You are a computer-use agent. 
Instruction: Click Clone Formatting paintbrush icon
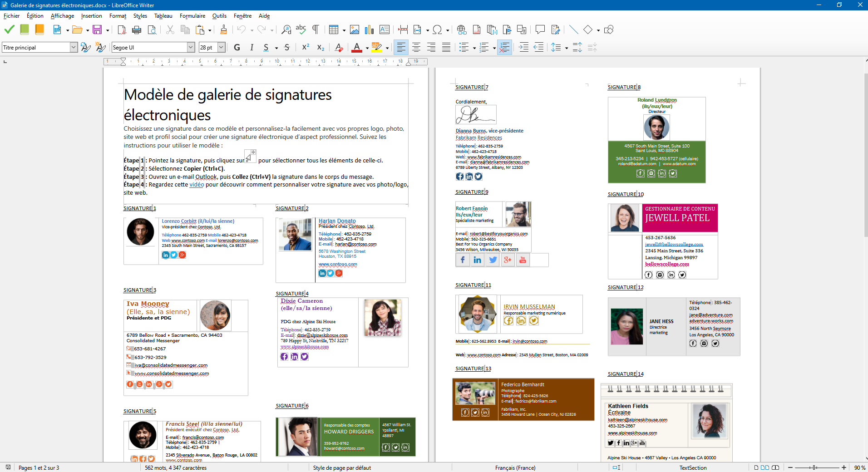pyautogui.click(x=223, y=30)
